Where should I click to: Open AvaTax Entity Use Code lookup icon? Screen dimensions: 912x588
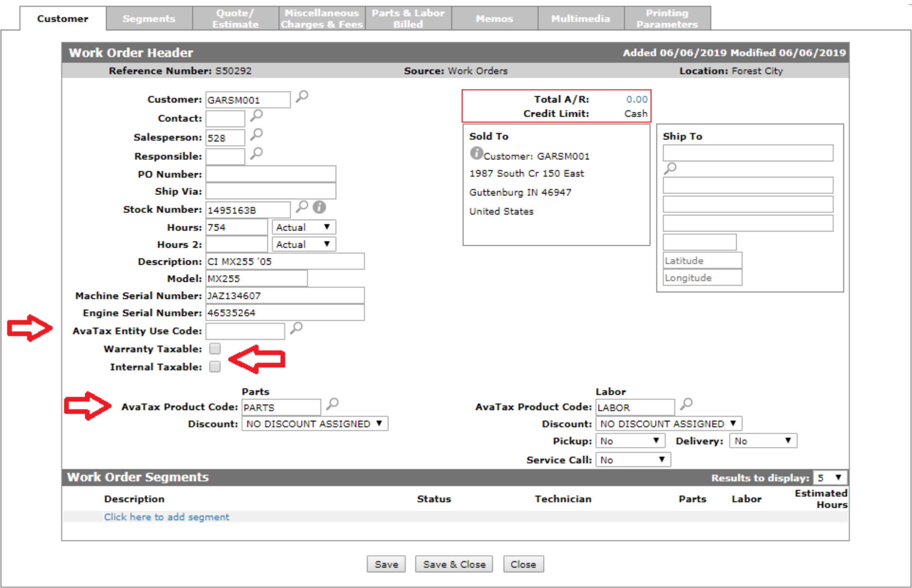click(x=296, y=328)
